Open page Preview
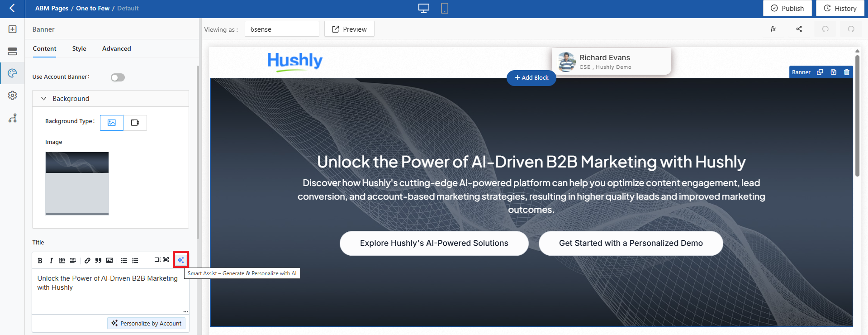The width and height of the screenshot is (868, 335). 349,29
